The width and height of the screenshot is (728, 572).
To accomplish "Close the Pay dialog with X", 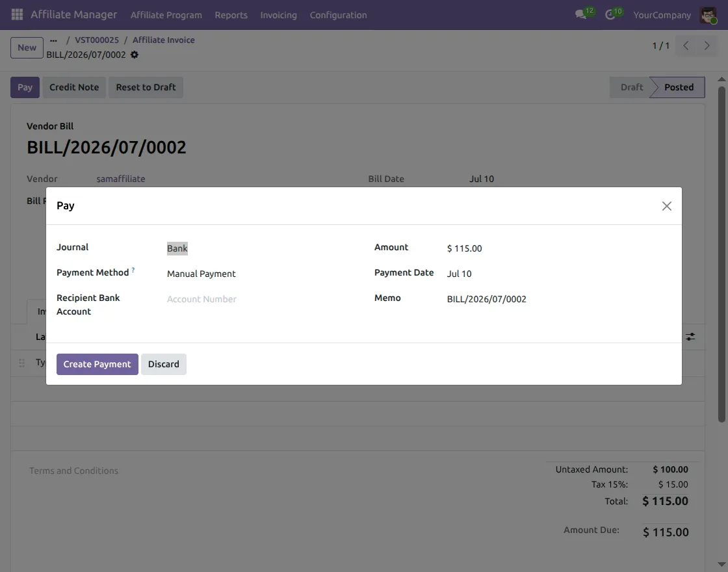I will pyautogui.click(x=667, y=206).
